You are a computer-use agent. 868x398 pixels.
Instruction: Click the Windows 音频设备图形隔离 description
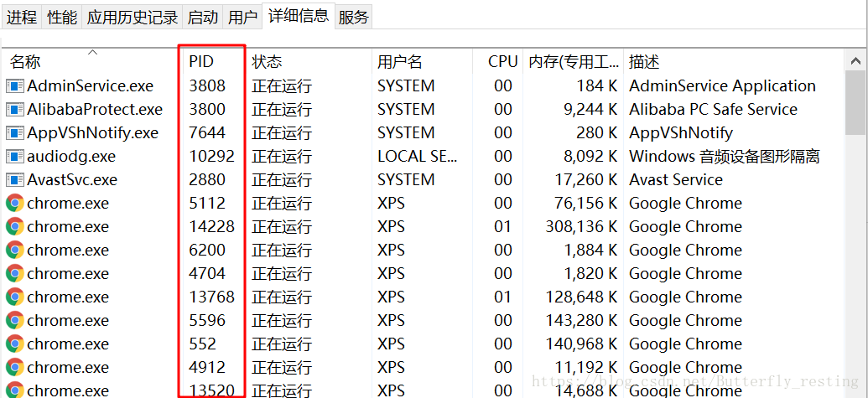pos(724,157)
